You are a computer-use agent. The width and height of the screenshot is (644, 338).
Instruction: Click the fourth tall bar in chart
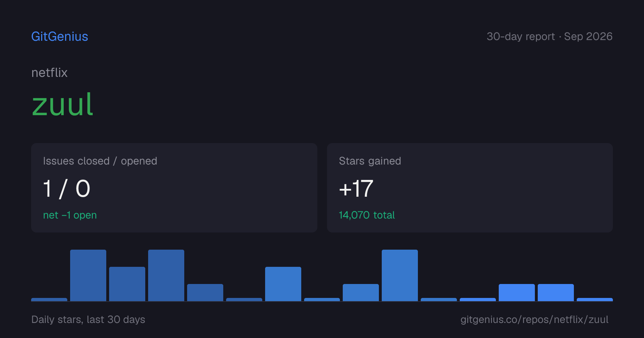[x=166, y=275]
